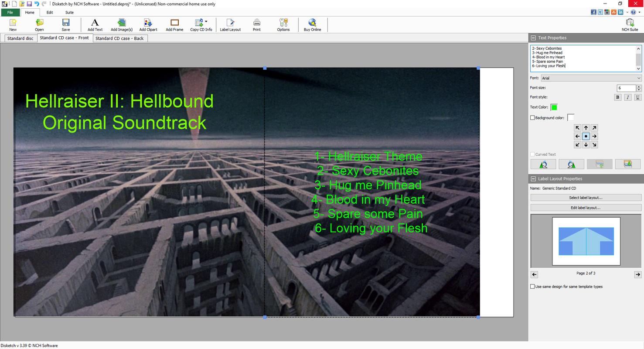Click the quick-access undo arrow
The width and height of the screenshot is (644, 349).
pyautogui.click(x=37, y=4)
